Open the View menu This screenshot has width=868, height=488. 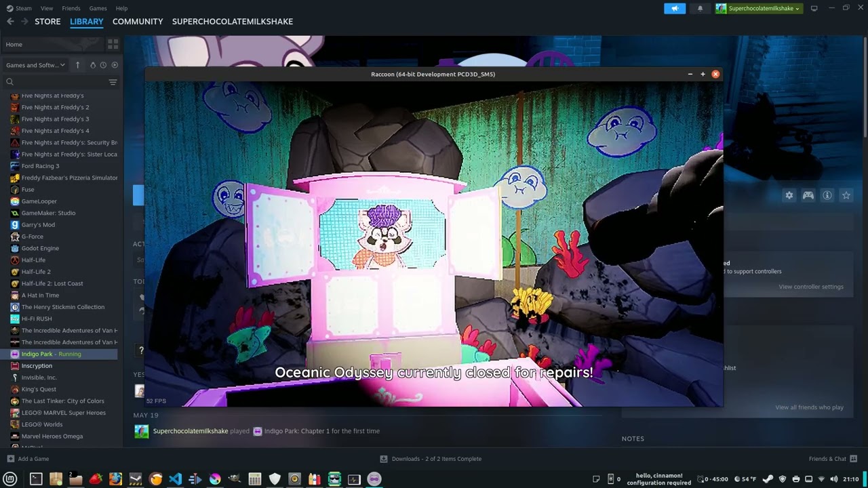point(47,8)
